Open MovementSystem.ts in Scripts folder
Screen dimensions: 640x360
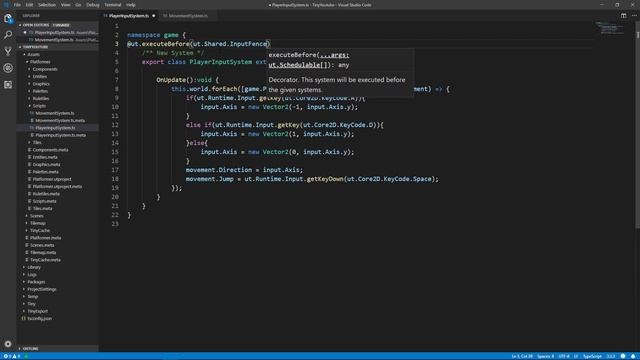click(55, 113)
